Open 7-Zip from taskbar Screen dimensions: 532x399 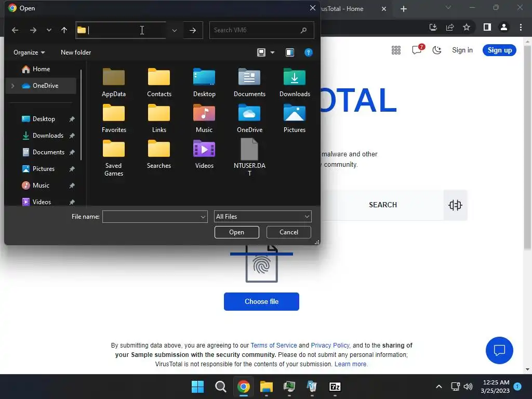tap(335, 387)
